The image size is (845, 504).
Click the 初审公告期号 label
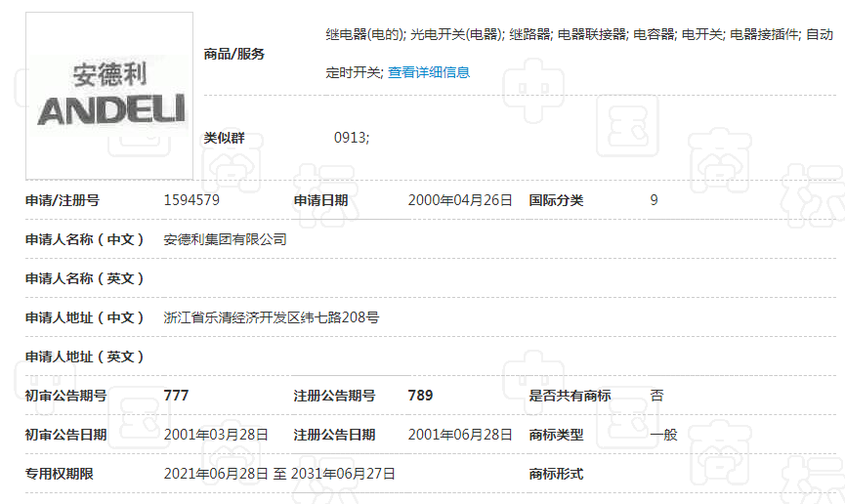point(65,396)
